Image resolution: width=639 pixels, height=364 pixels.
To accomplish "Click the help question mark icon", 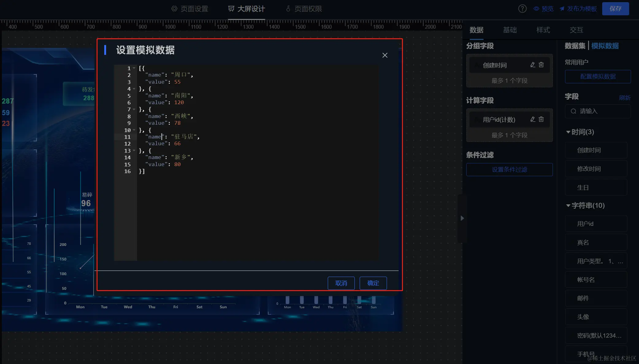I will coord(522,9).
